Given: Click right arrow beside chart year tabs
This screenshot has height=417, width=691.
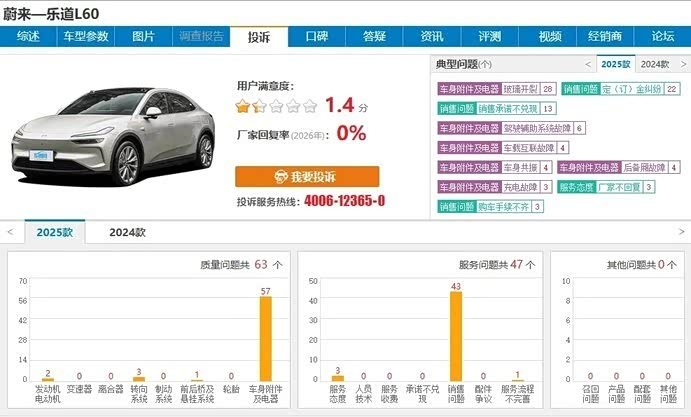Looking at the screenshot, I should point(681,232).
